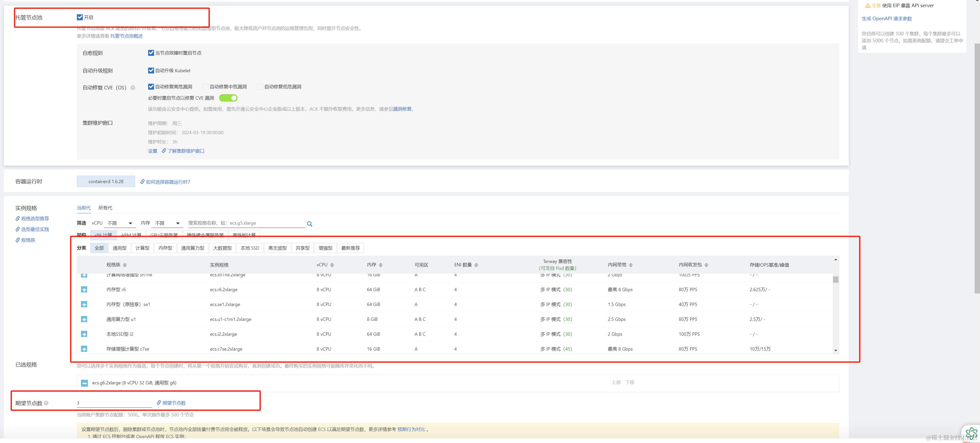
Task: Switch to 所有代 tab
Action: pos(105,208)
